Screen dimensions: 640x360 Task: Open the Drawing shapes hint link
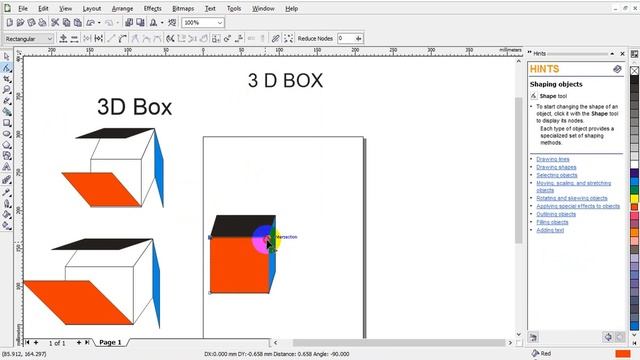(x=556, y=167)
